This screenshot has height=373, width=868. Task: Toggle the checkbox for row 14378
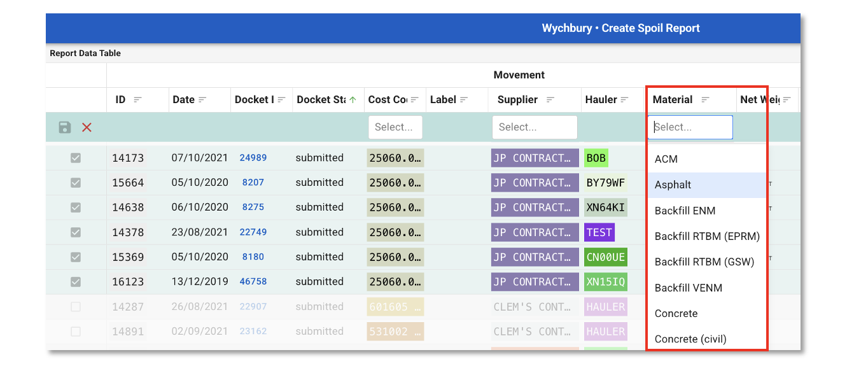(76, 232)
